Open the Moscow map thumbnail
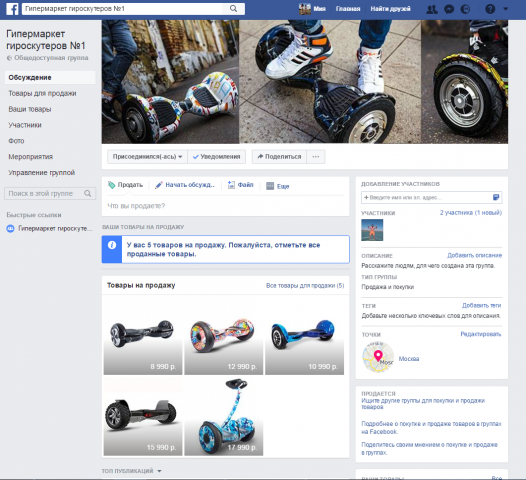 (x=378, y=357)
